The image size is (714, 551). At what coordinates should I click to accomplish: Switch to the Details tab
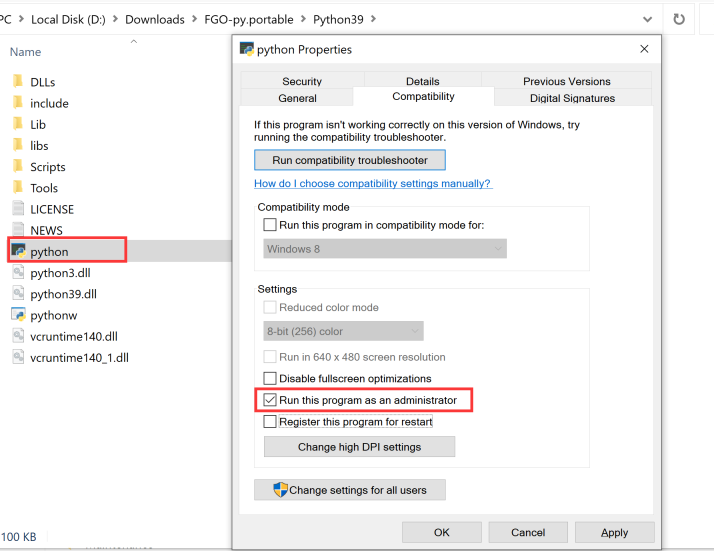click(423, 81)
